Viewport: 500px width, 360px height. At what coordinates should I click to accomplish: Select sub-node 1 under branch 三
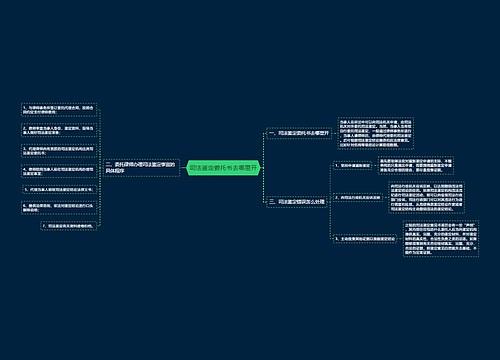pos(352,165)
